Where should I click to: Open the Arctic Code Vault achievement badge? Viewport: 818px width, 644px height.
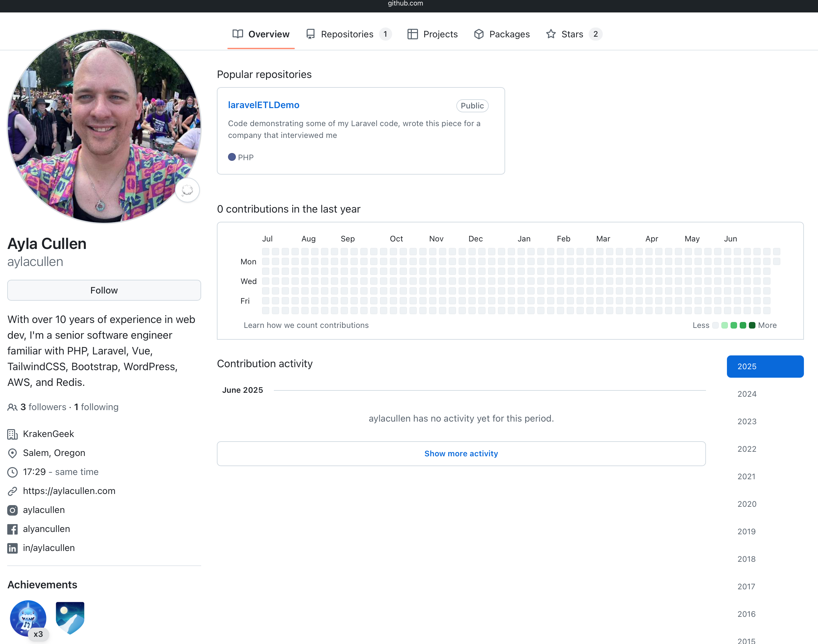point(70,618)
